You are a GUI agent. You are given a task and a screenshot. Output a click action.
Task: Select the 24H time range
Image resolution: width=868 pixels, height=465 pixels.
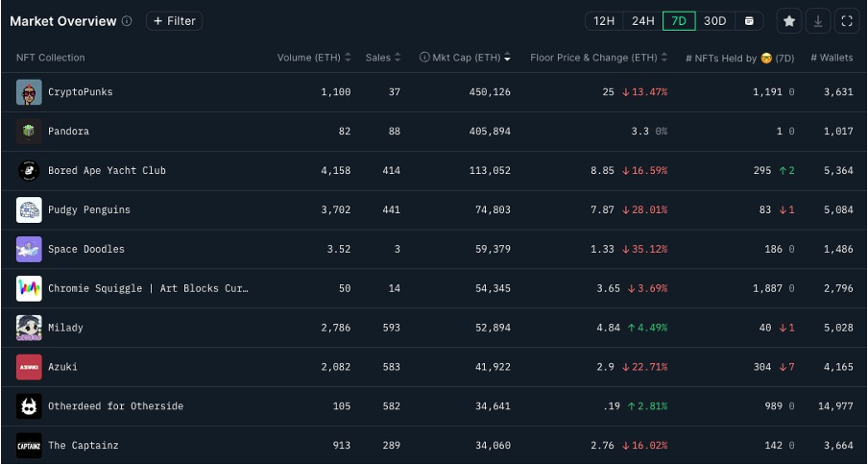click(x=642, y=21)
